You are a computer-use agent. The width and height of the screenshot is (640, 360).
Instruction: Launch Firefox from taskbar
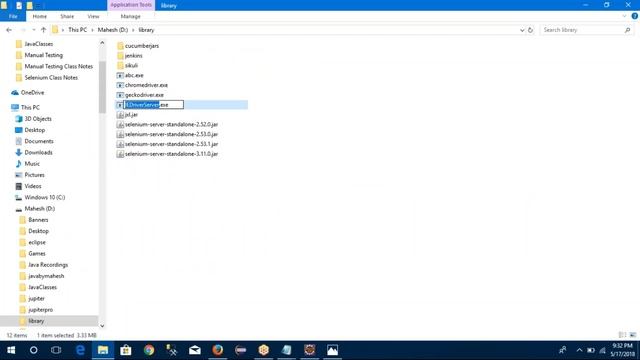[218, 350]
